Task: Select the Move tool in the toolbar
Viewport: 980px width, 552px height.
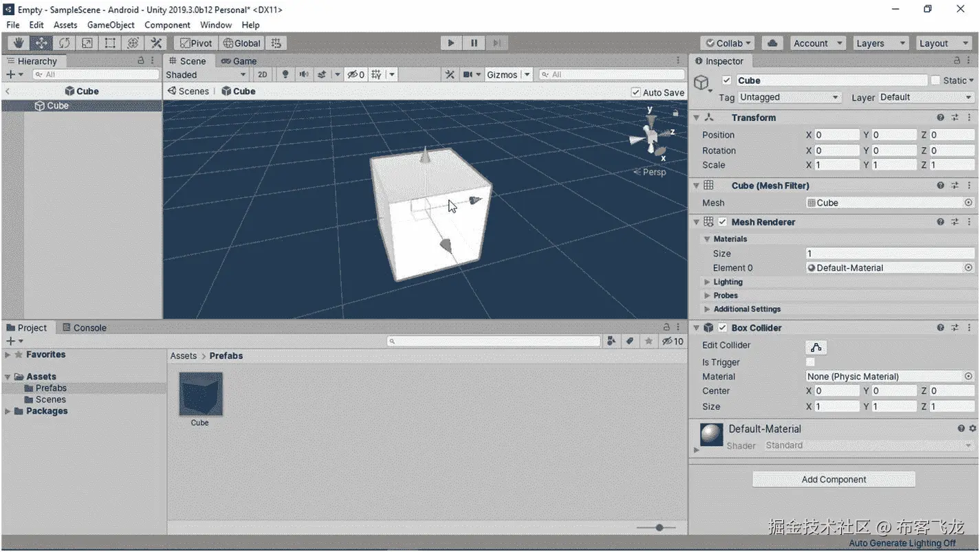Action: (x=41, y=43)
